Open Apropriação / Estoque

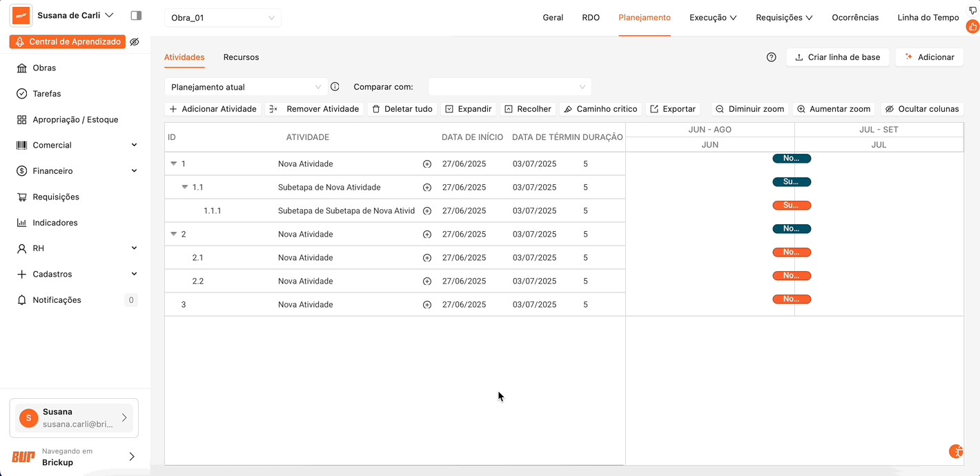pyautogui.click(x=75, y=119)
